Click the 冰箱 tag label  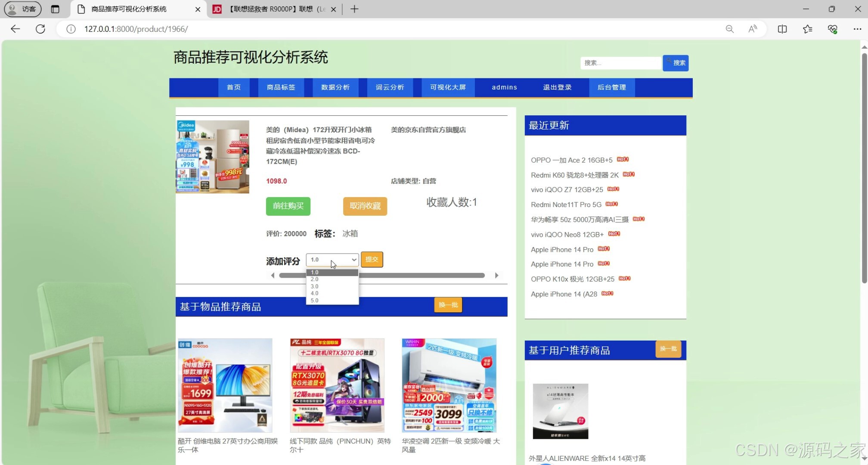pos(350,234)
